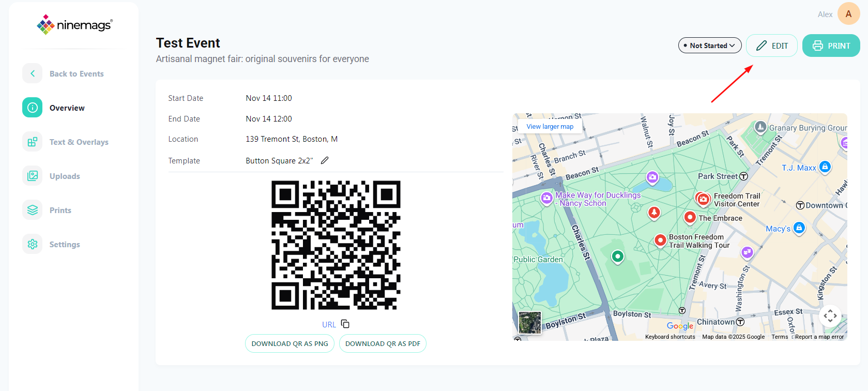Screen dimensions: 868x391
Task: Click the back chevron icon in sidebar
Action: [x=33, y=73]
